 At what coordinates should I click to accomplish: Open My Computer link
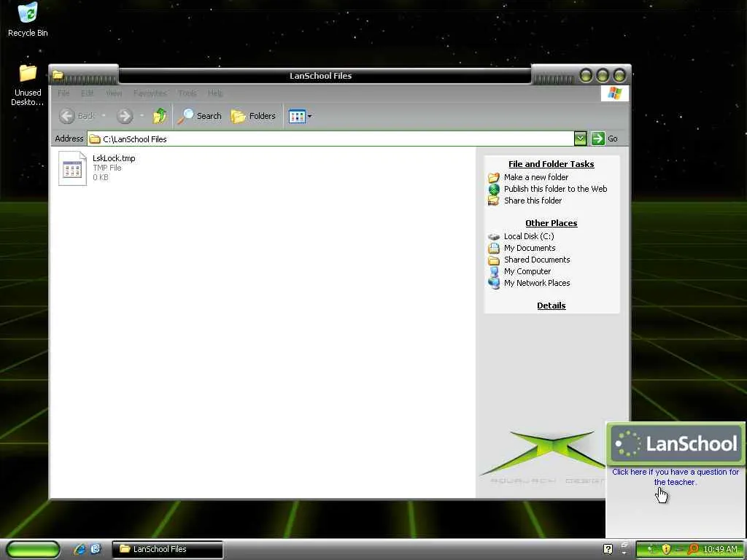pyautogui.click(x=527, y=271)
